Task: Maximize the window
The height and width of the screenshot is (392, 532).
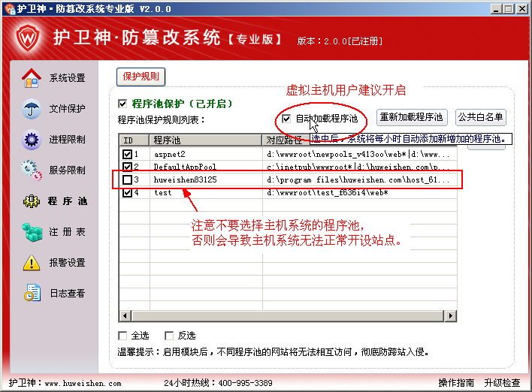Action: coord(509,9)
